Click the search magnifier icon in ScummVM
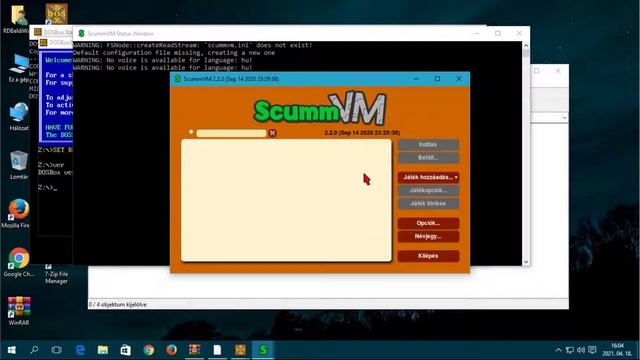This screenshot has width=640, height=360. tap(191, 132)
